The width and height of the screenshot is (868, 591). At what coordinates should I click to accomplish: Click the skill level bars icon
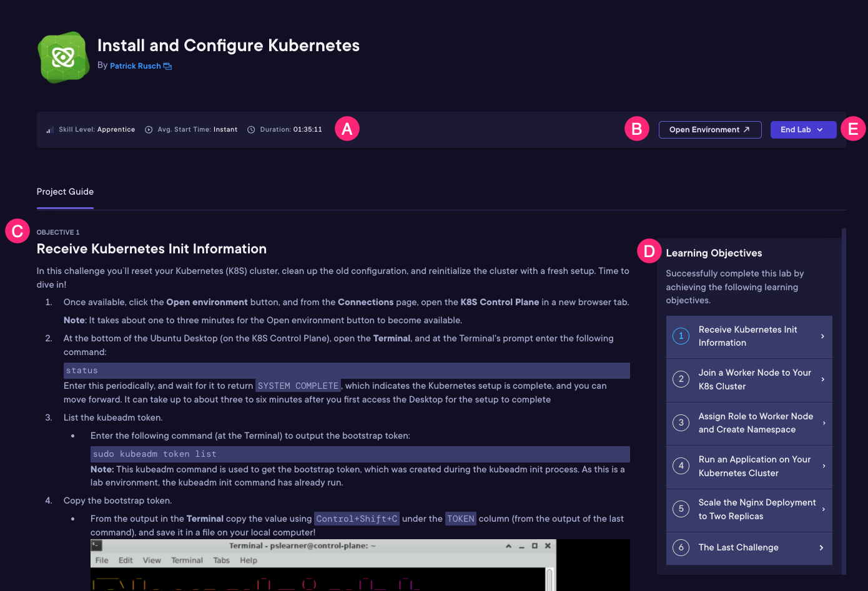(49, 130)
